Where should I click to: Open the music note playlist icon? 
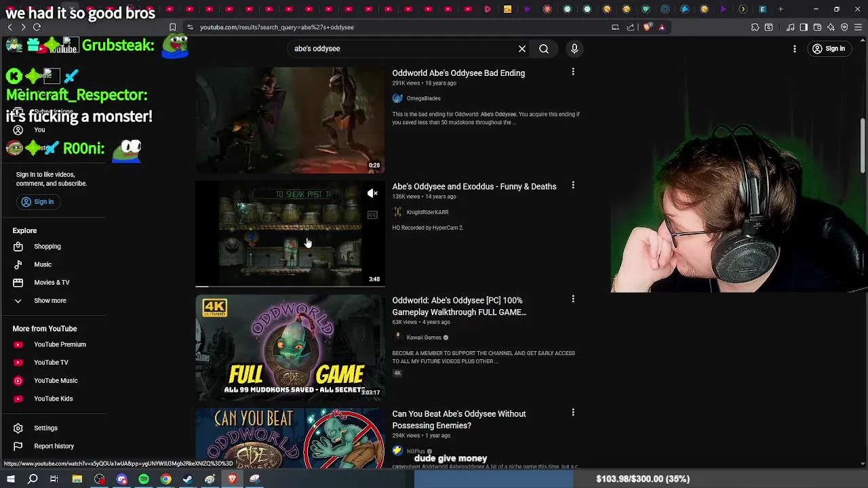[x=791, y=27]
